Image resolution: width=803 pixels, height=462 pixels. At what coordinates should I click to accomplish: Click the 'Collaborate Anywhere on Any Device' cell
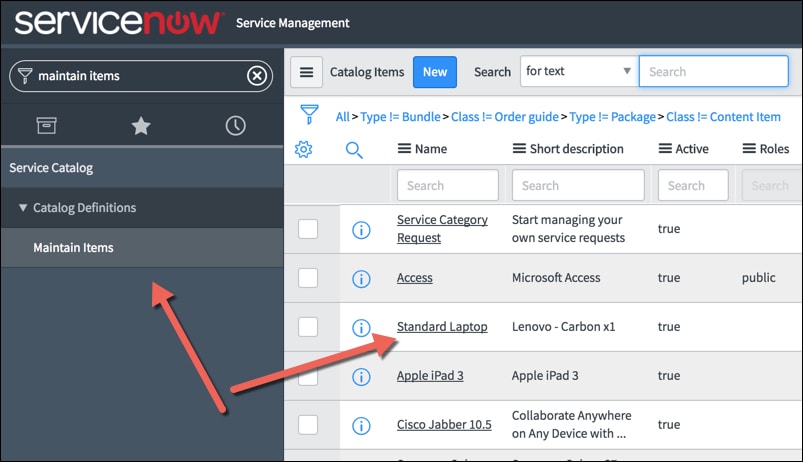pos(572,425)
